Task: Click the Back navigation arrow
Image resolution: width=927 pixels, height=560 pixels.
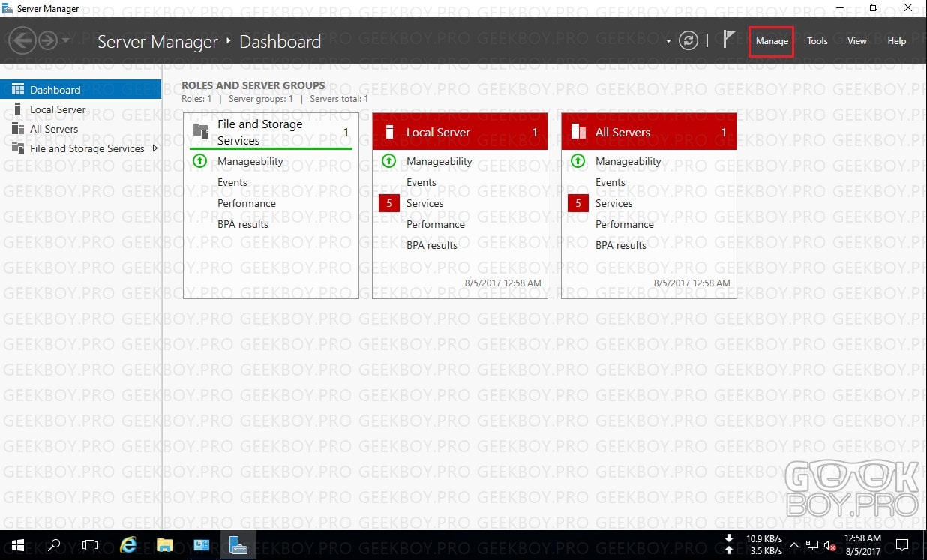Action: click(23, 40)
